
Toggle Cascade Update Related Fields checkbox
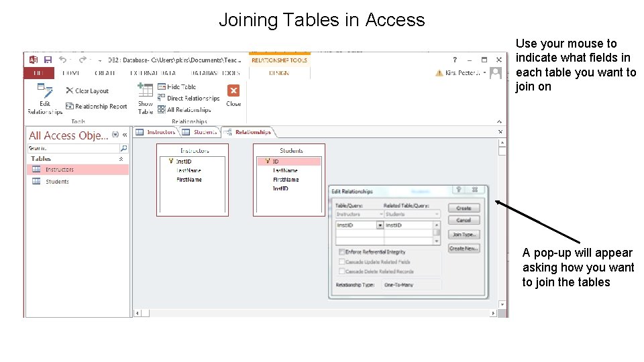(x=341, y=261)
